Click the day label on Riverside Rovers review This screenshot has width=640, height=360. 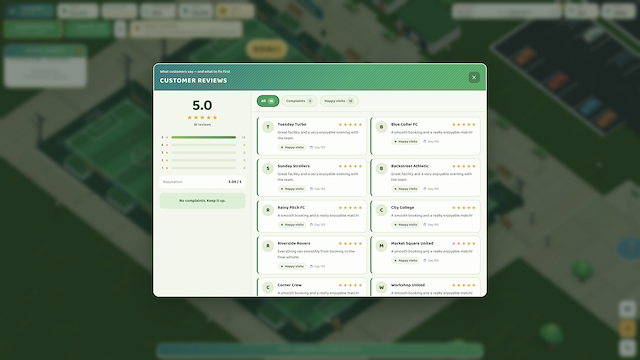click(x=318, y=266)
